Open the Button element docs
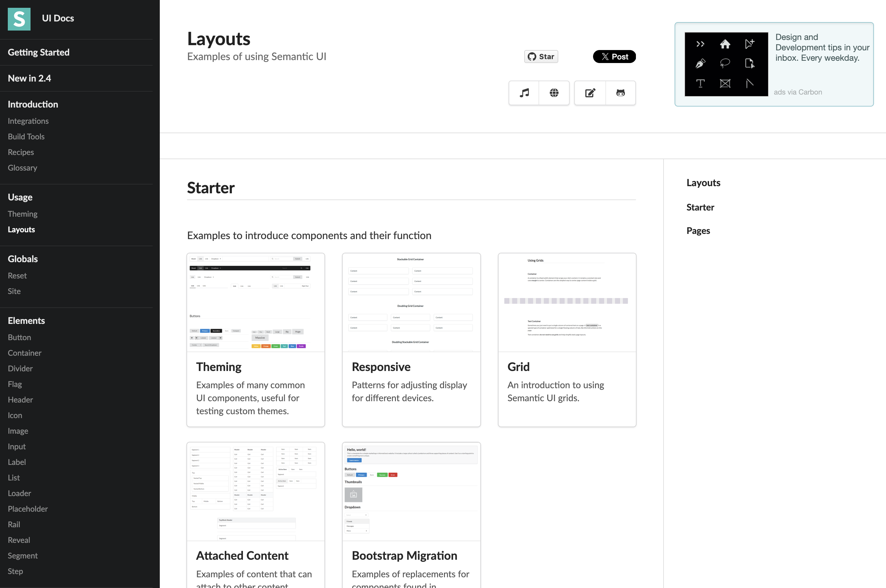886x588 pixels. coord(19,337)
